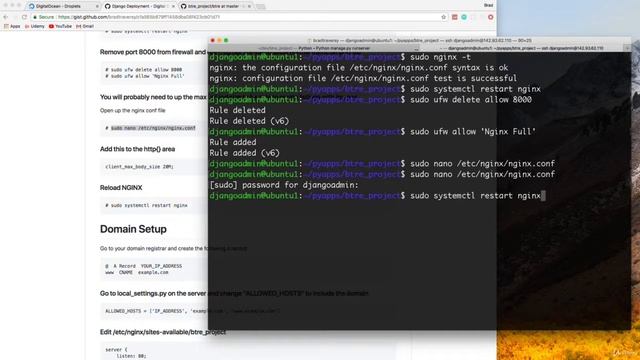Go back in the browser
This screenshot has height=360, width=640.
coord(6,17)
